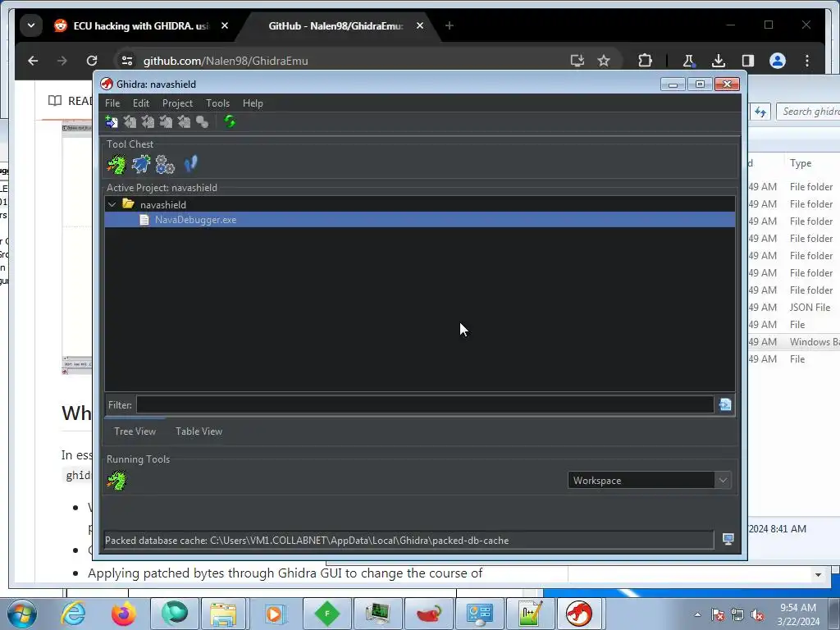The height and width of the screenshot is (630, 840).
Task: Launch Emulator gears tool in Tool Chest
Action: 165,164
